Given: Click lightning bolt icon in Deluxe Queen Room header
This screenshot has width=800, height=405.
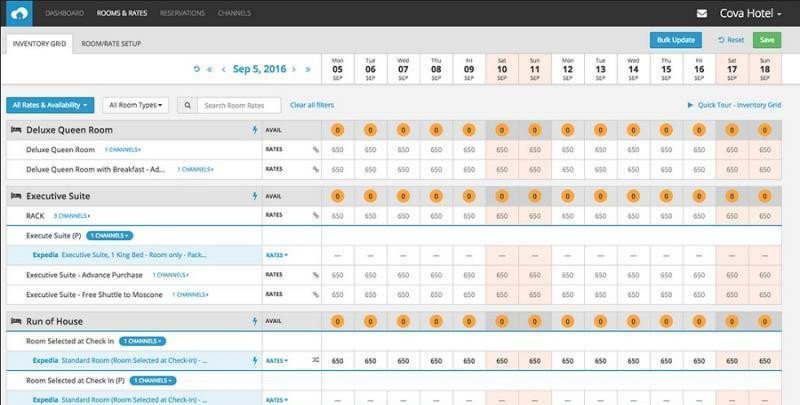Looking at the screenshot, I should pyautogui.click(x=255, y=130).
